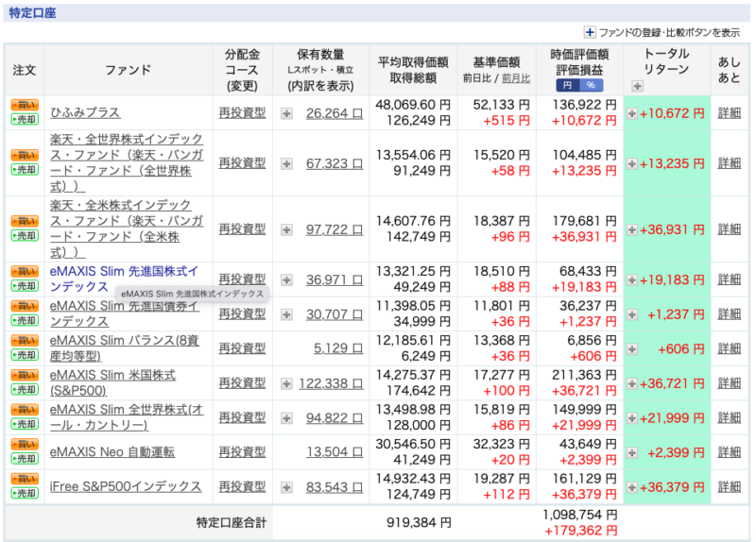Switch valuation display to 円
756x542 pixels.
click(x=568, y=85)
